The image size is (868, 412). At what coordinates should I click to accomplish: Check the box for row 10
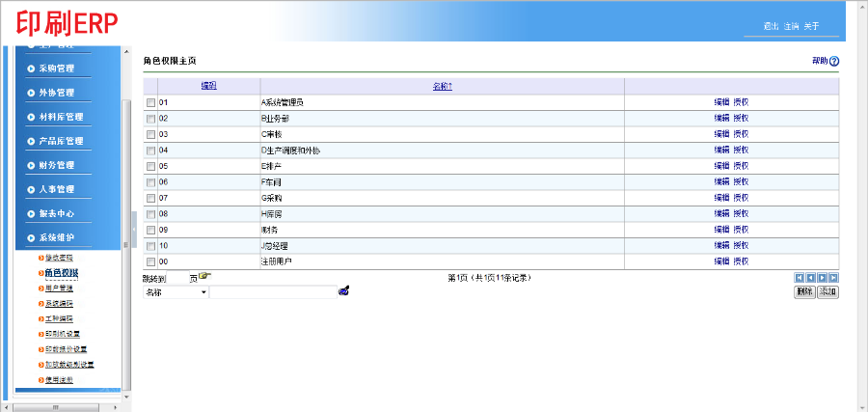[150, 246]
